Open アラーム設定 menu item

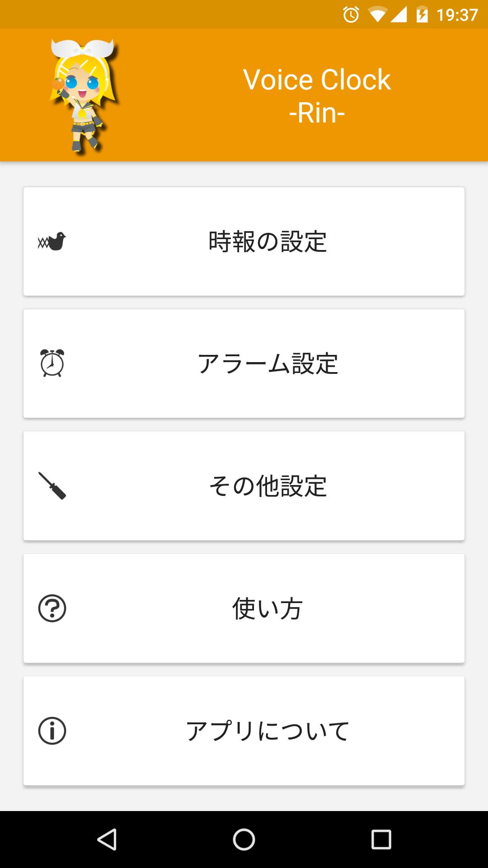(x=267, y=363)
